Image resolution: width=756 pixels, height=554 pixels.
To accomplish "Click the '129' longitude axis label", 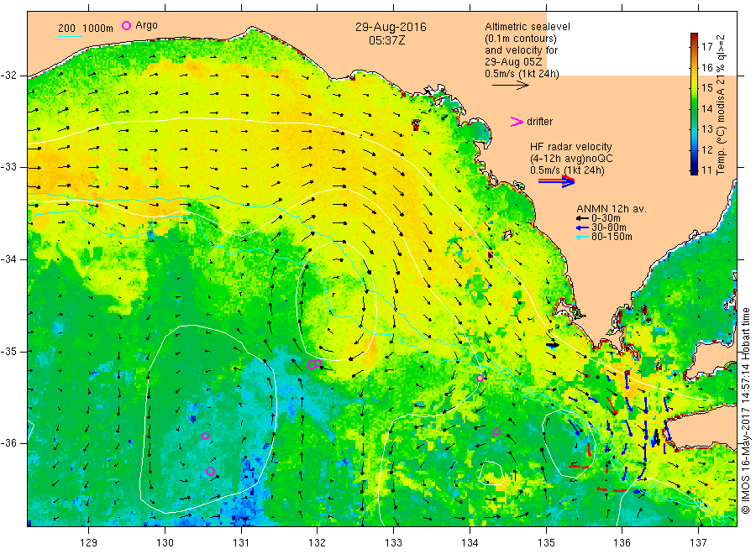I will (x=89, y=543).
